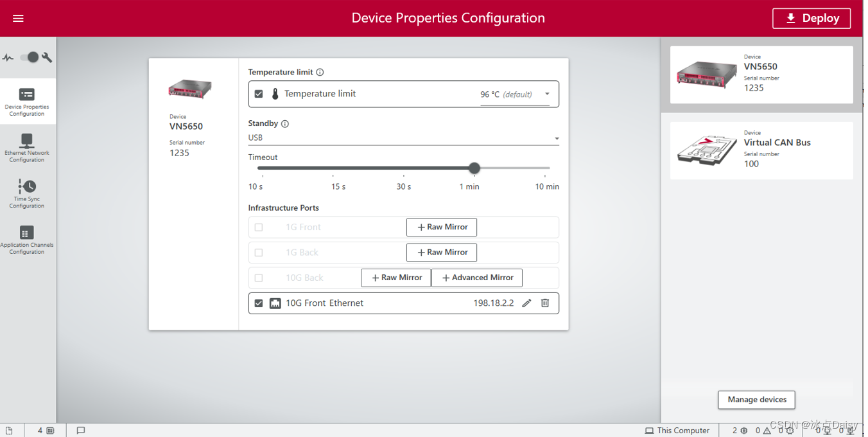Open the wrench settings icon in sidebar
Screen dimensions: 868x437
pyautogui.click(x=46, y=57)
